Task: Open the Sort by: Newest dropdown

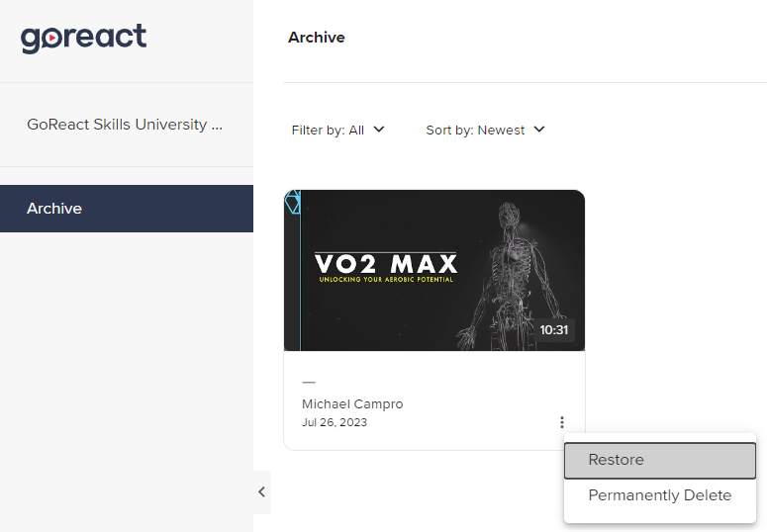Action: [485, 131]
